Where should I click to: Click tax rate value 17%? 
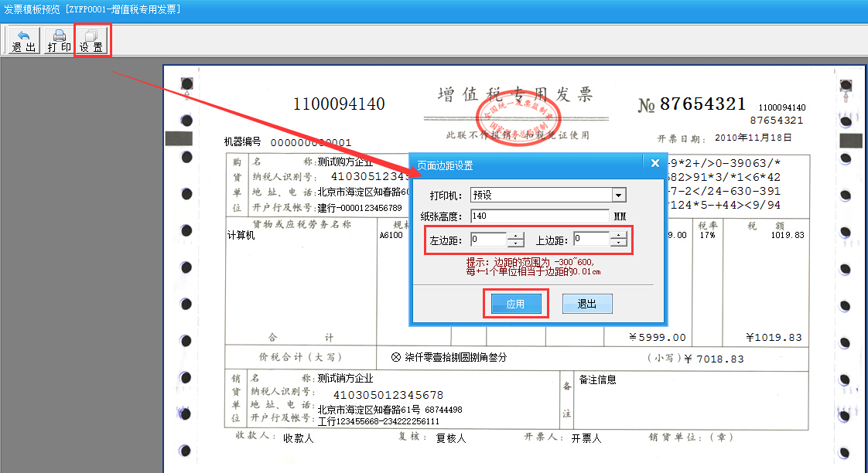tap(707, 235)
